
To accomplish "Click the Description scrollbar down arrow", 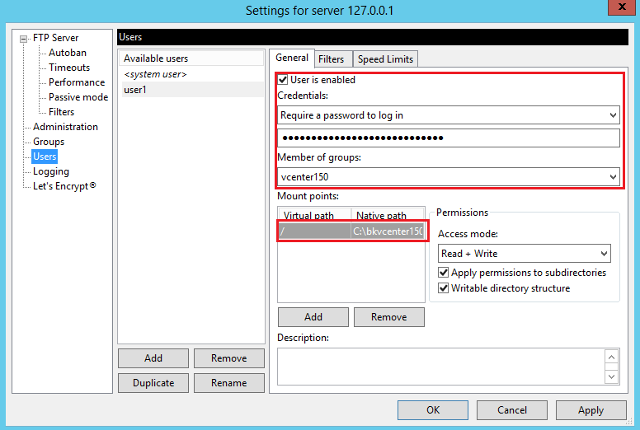I will coord(612,377).
